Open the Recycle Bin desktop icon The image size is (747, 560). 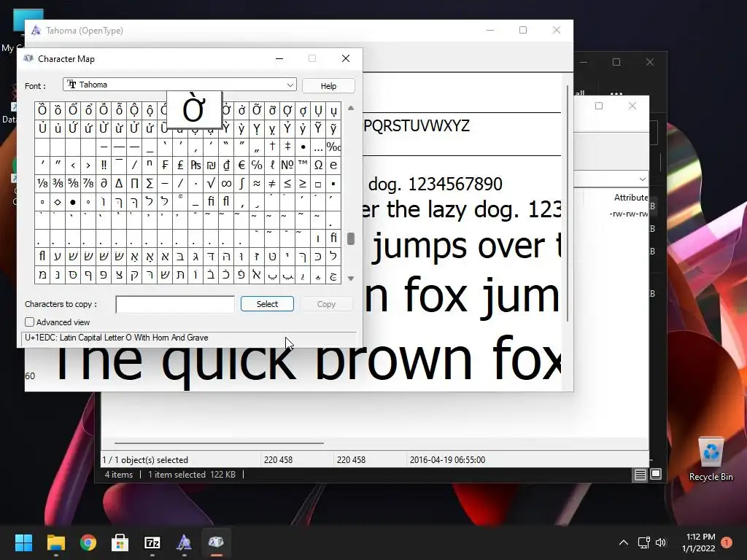point(711,459)
